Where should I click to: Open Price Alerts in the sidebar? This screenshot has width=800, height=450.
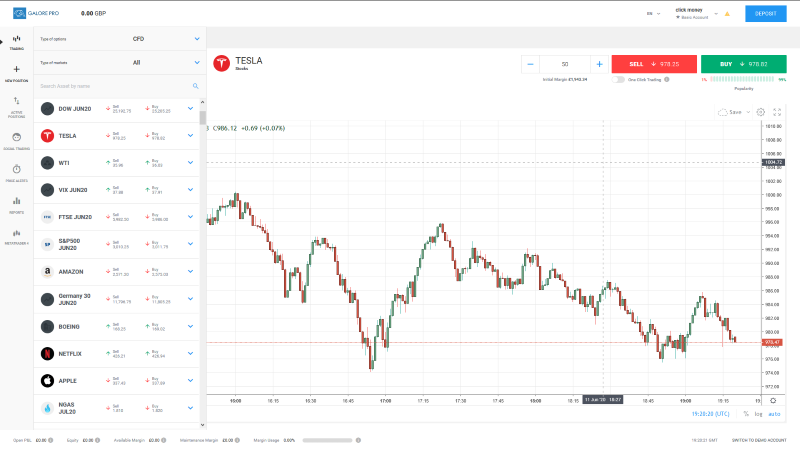(16, 173)
